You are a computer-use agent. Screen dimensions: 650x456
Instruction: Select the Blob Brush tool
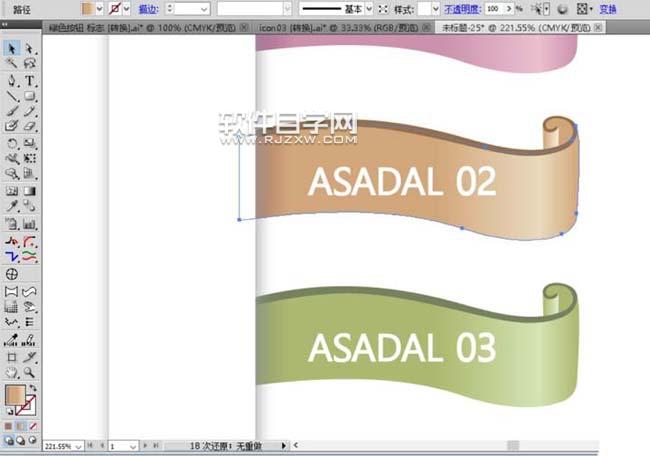pos(12,126)
